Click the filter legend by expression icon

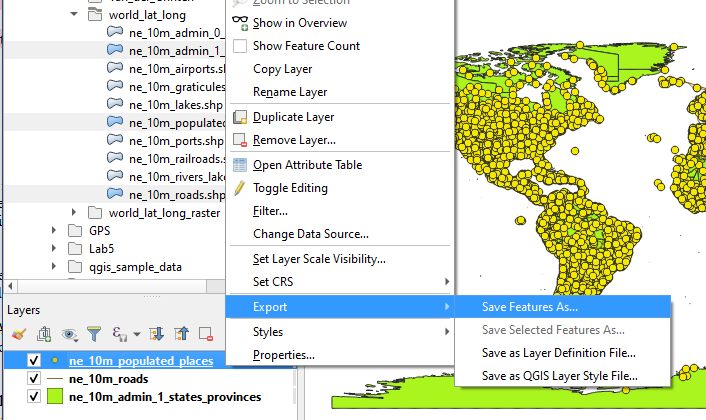click(x=119, y=334)
